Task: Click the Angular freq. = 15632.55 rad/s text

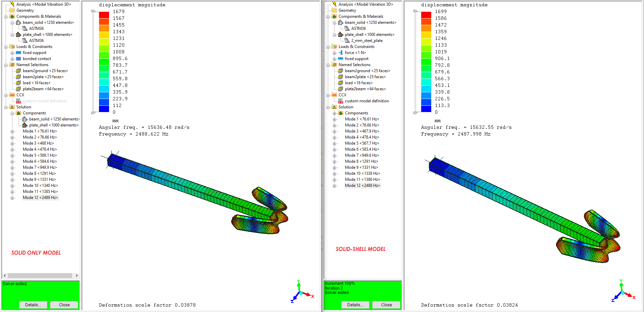Action: click(466, 127)
